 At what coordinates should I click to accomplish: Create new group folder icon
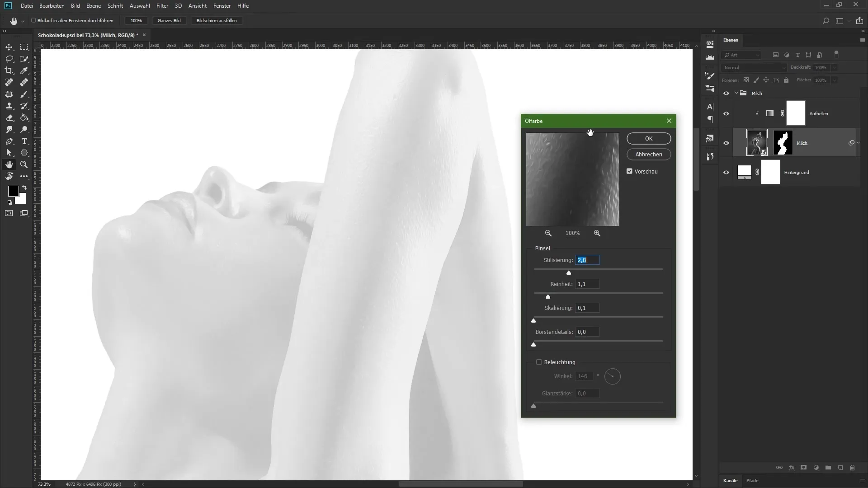(x=828, y=468)
